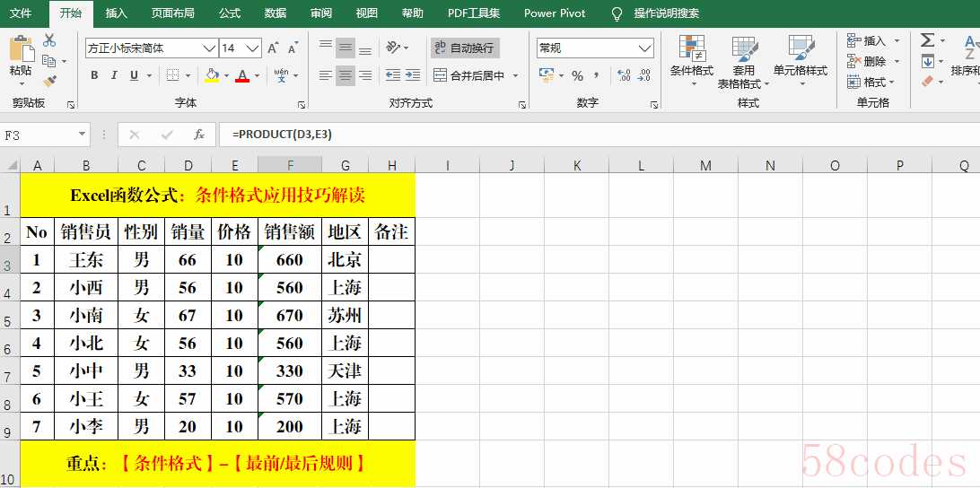
Task: Open the 公式 ribbon tab
Action: [230, 13]
